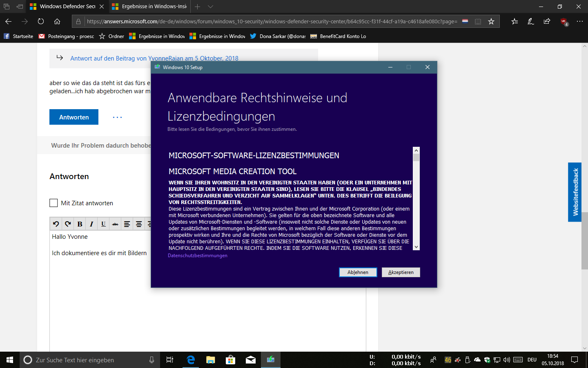The image size is (588, 368).
Task: Click the Ablehnen button in Setup
Action: pos(358,272)
